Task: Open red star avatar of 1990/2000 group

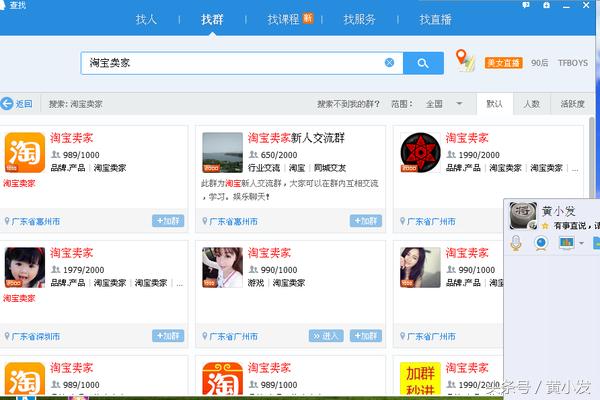Action: [420, 152]
